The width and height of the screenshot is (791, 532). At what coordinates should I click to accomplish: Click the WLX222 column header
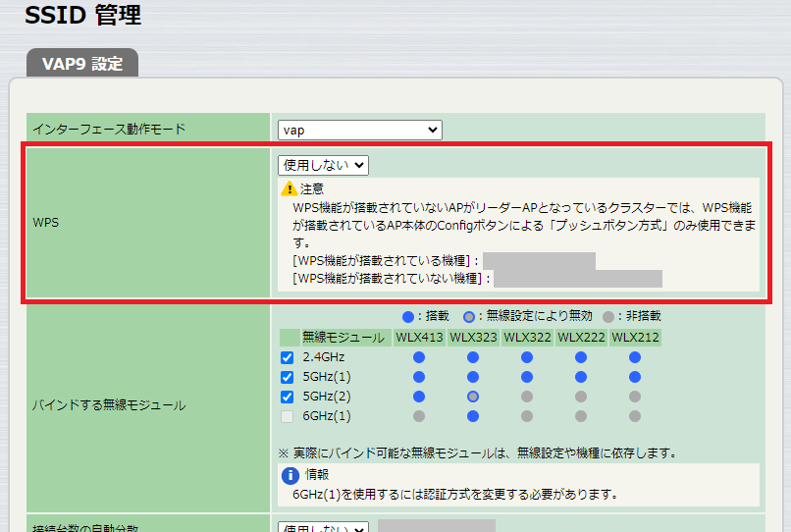coord(581,338)
